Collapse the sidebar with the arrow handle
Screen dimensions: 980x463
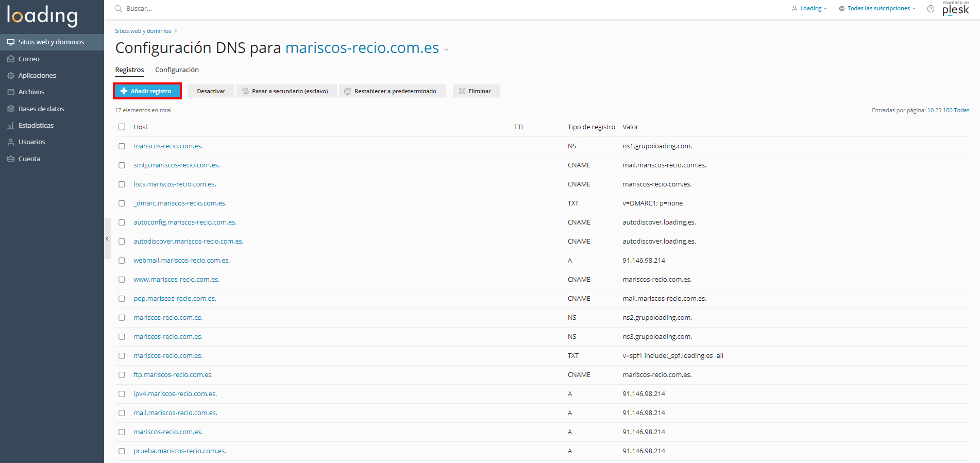107,238
